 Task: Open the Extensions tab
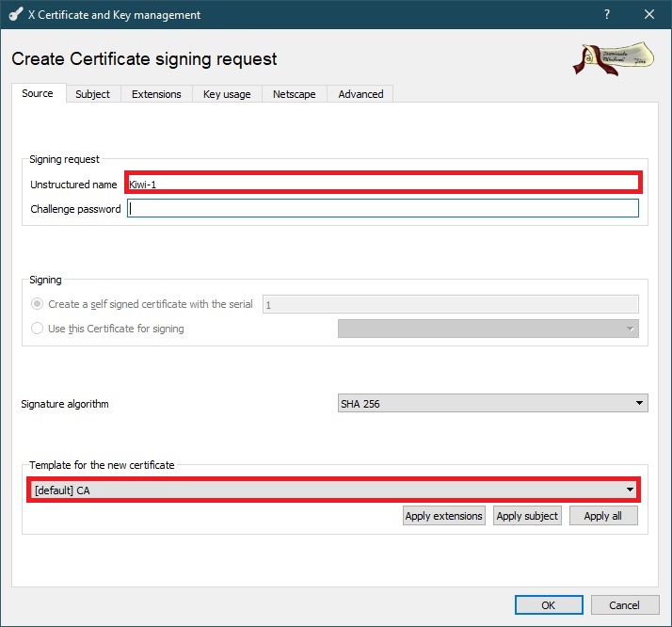pos(156,94)
